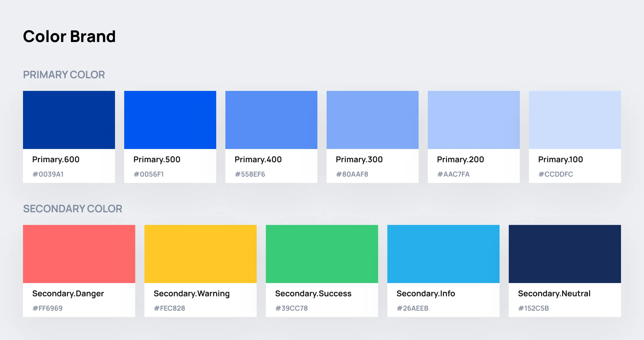Click the PRIMARY COLOR section heading
This screenshot has width=644, height=340.
coord(64,75)
